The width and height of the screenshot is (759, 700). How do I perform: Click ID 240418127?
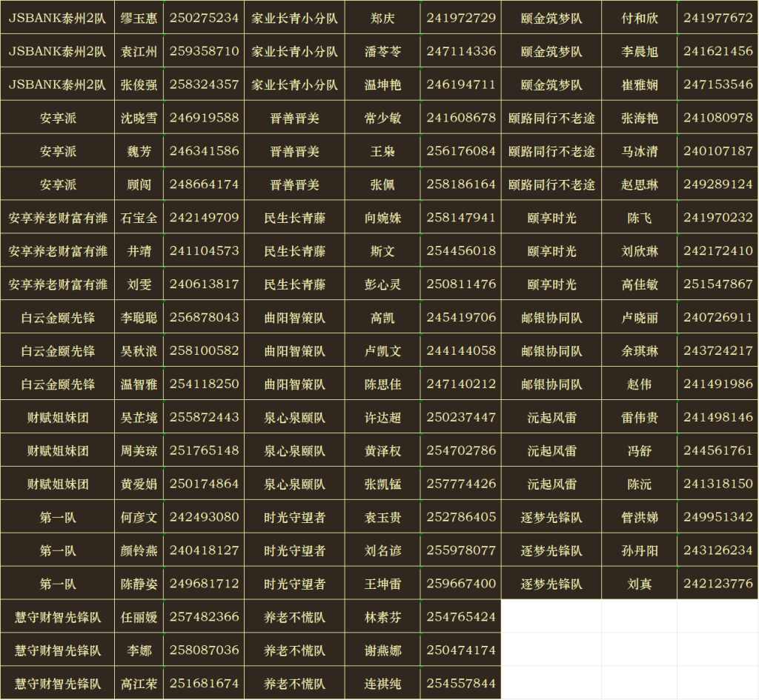(x=204, y=550)
